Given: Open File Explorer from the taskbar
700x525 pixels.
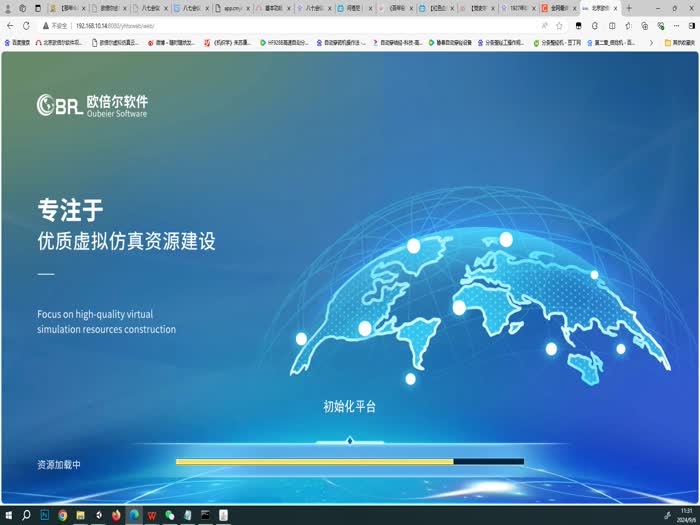Looking at the screenshot, I should pos(80,515).
